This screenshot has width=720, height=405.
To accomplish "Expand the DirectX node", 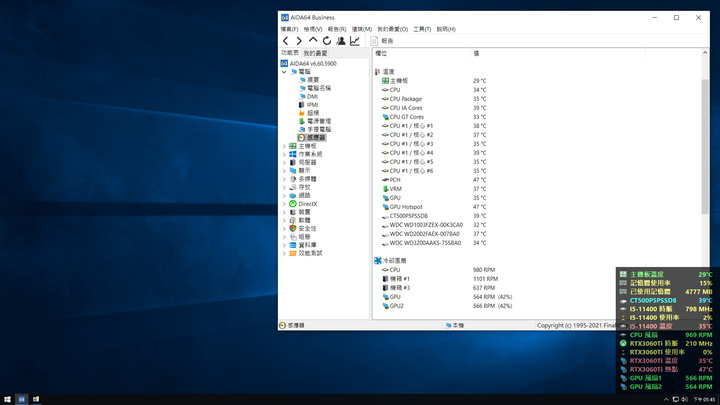I will tap(284, 204).
